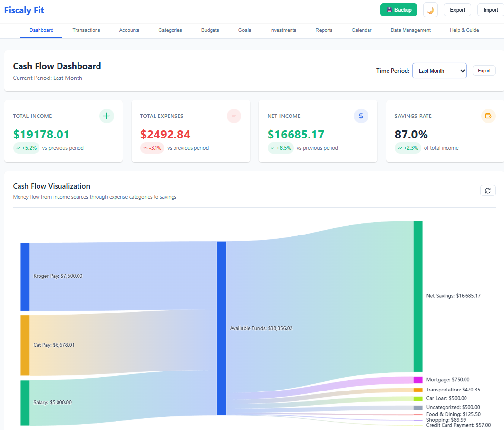Switch to the Transactions tab
This screenshot has height=430, width=504.
pos(86,30)
